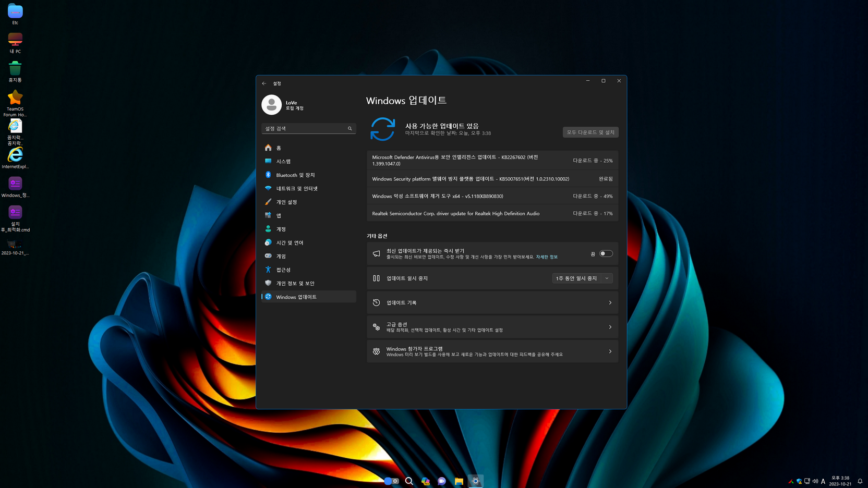Click the megaphone icon for 최신 업데이트

point(376,254)
